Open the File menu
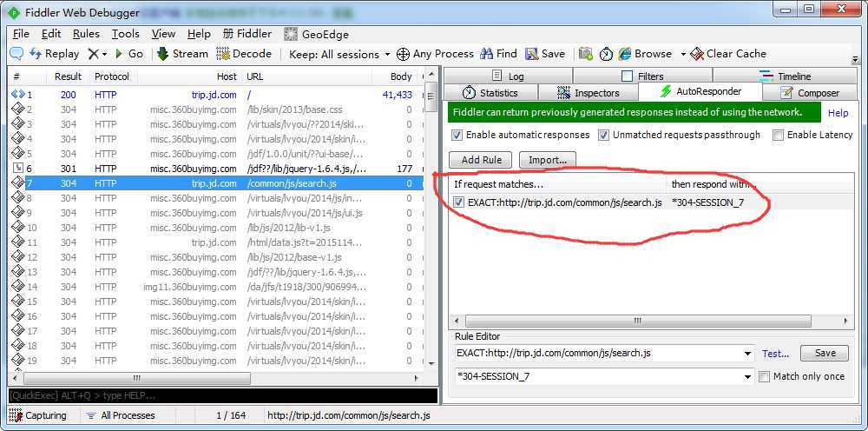Screen dimensions: 868x431 pyautogui.click(x=21, y=34)
